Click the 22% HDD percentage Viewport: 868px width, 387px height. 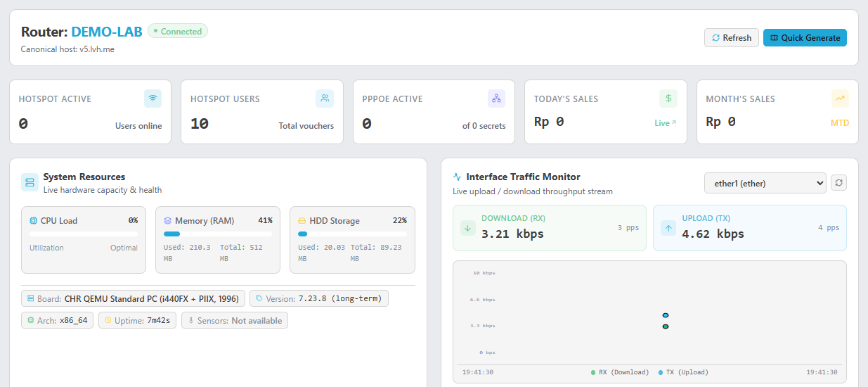click(399, 220)
